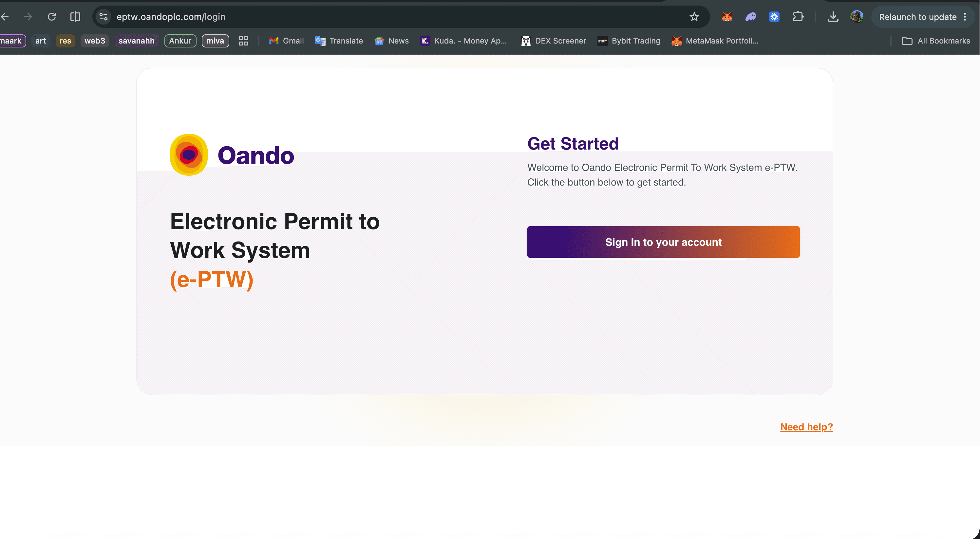Open the News bookmark

(x=391, y=41)
